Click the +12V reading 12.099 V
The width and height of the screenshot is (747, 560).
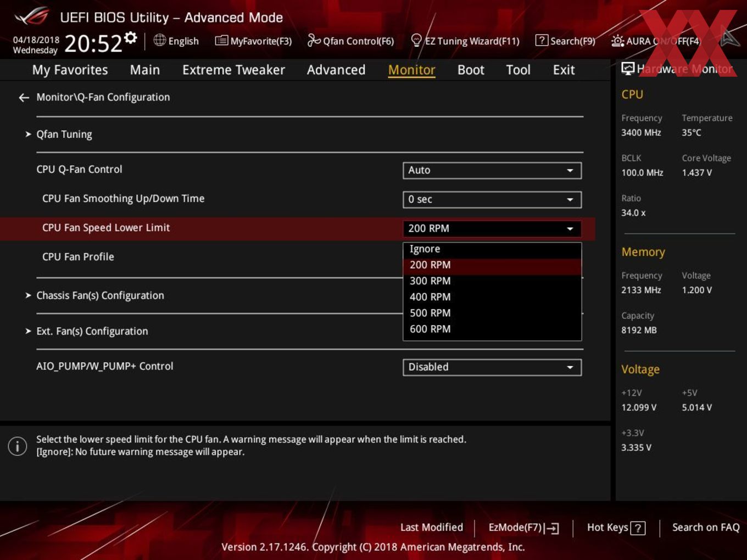coord(639,407)
